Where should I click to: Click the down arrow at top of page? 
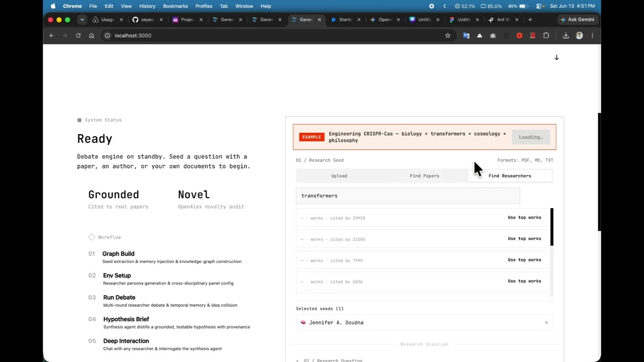click(556, 57)
